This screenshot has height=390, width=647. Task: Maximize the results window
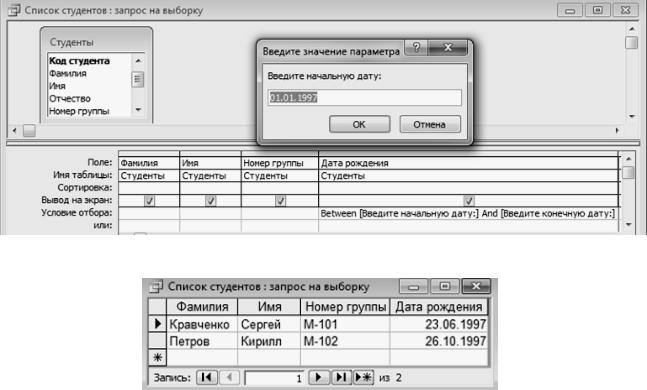444,286
